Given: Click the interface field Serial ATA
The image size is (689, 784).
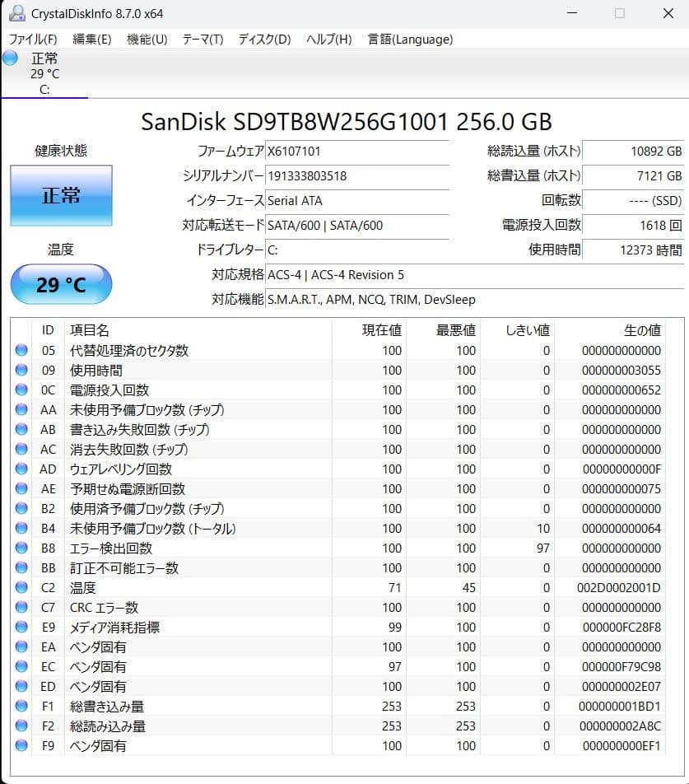Looking at the screenshot, I should tap(356, 200).
